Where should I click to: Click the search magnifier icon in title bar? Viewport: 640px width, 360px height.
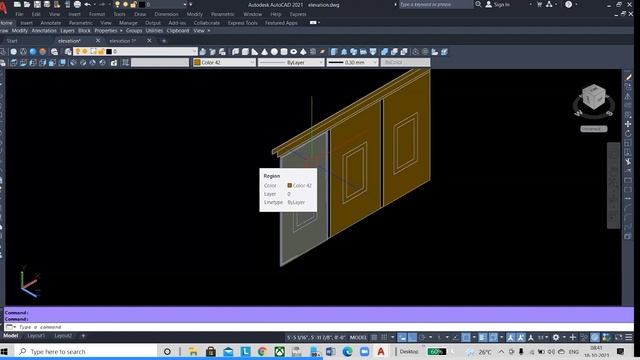[478, 4]
